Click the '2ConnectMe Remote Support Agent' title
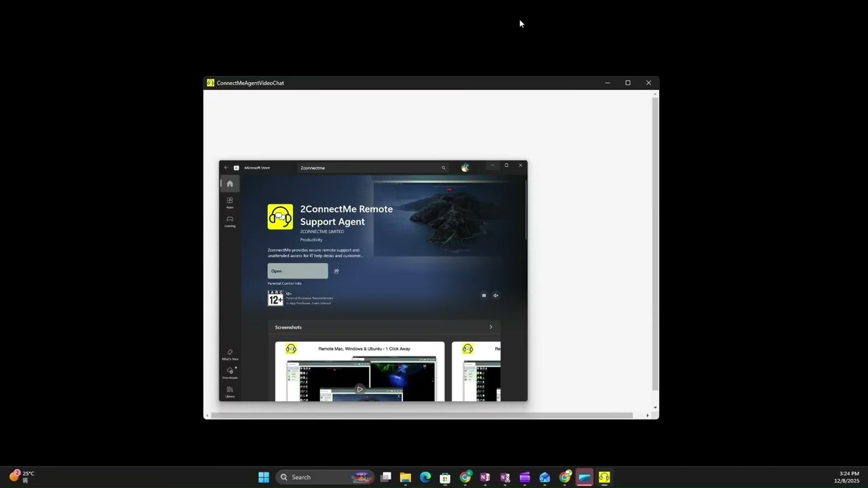 tap(347, 215)
